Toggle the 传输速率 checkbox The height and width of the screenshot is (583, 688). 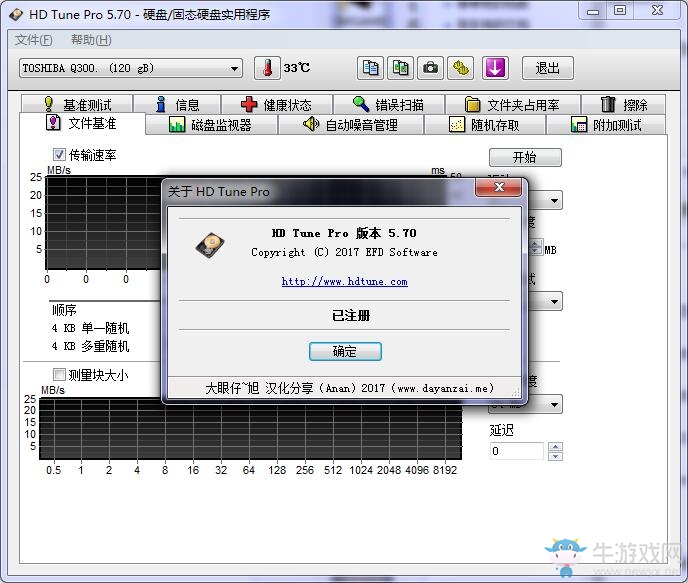(59, 154)
